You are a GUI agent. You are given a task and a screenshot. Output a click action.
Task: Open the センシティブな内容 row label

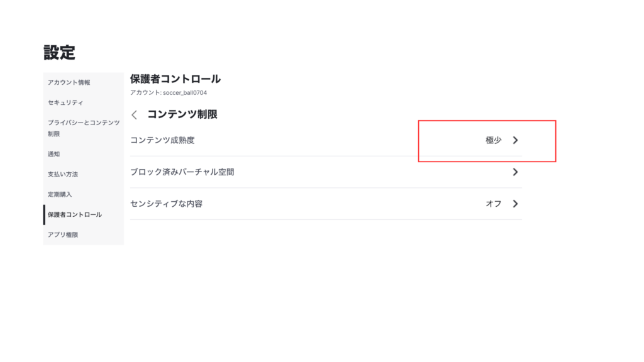tap(166, 204)
